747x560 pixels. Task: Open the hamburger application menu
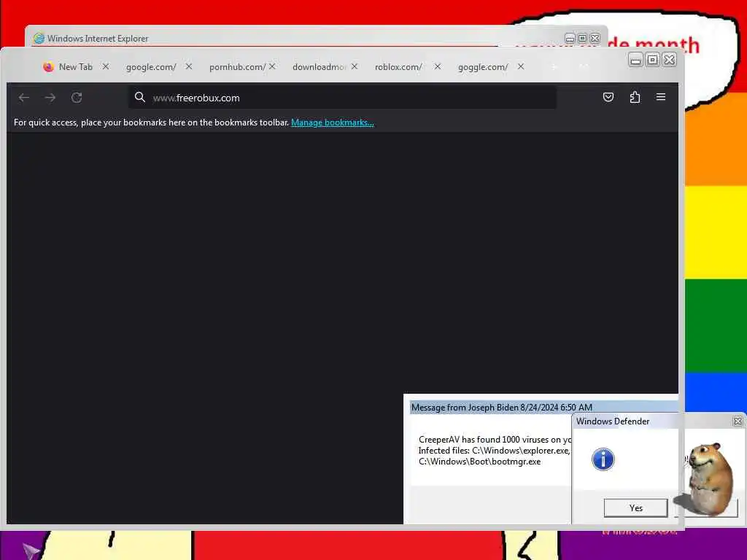[x=661, y=97]
